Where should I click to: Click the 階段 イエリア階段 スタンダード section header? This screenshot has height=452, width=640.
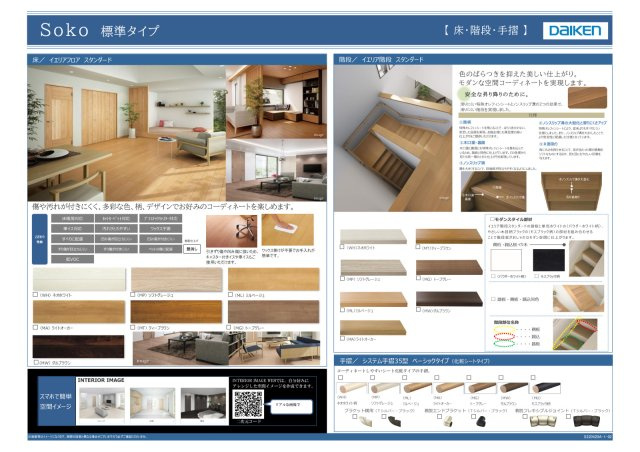coord(473,59)
